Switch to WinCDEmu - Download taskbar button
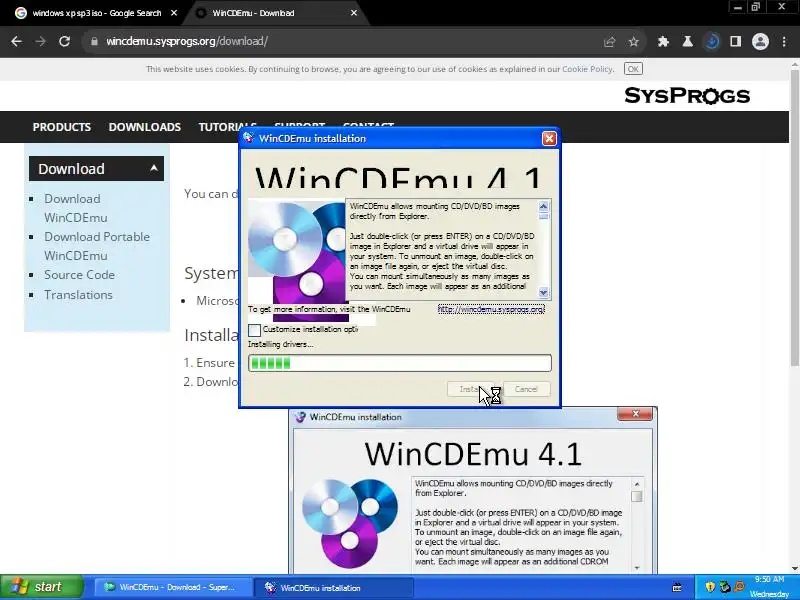Screen dimensions: 800x600 click(172, 587)
